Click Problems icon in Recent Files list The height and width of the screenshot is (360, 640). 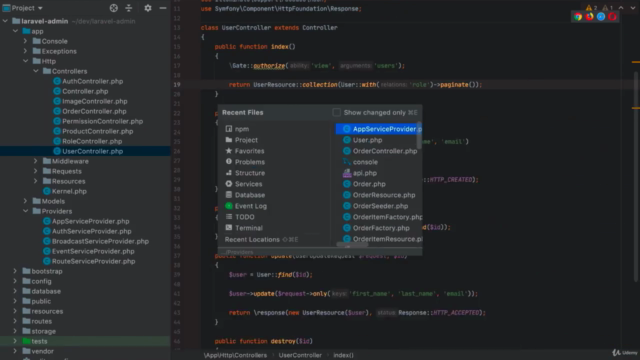click(229, 162)
